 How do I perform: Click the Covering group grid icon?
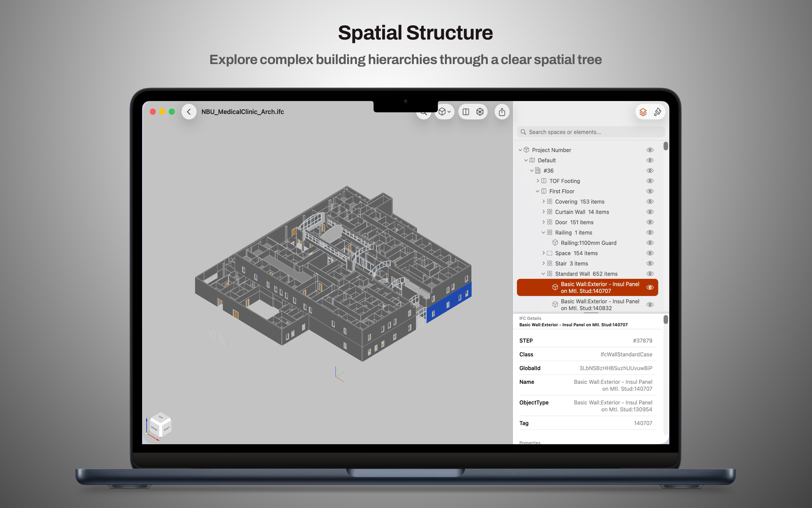pyautogui.click(x=550, y=202)
